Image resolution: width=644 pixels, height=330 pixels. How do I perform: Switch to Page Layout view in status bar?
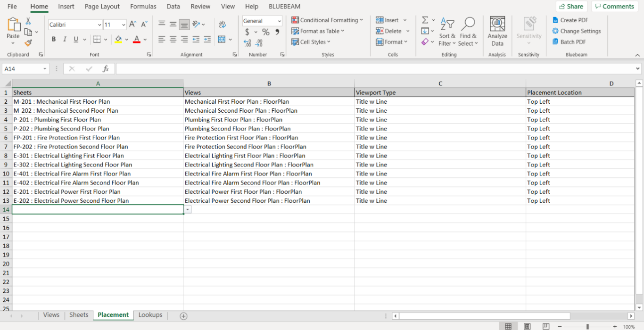pyautogui.click(x=527, y=326)
